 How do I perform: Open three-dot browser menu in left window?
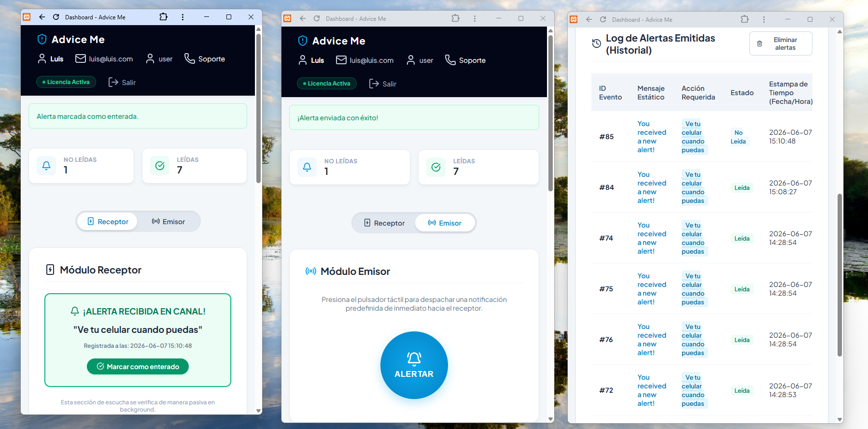[182, 17]
